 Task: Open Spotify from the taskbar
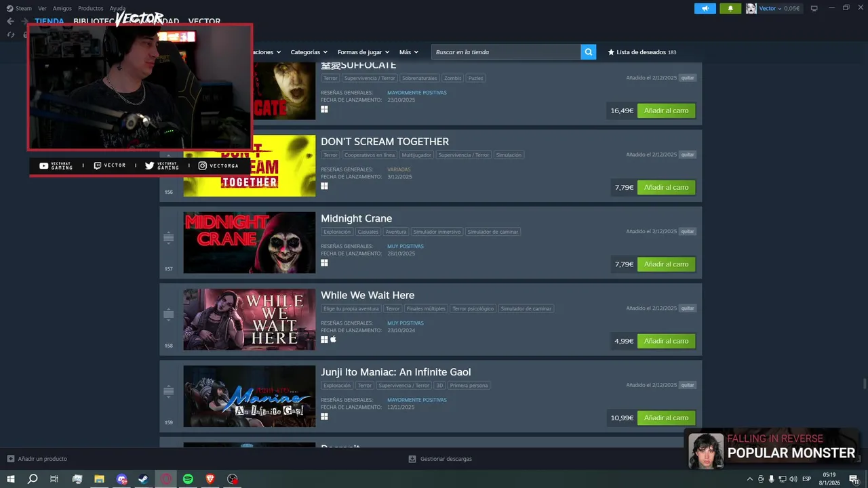pyautogui.click(x=188, y=479)
